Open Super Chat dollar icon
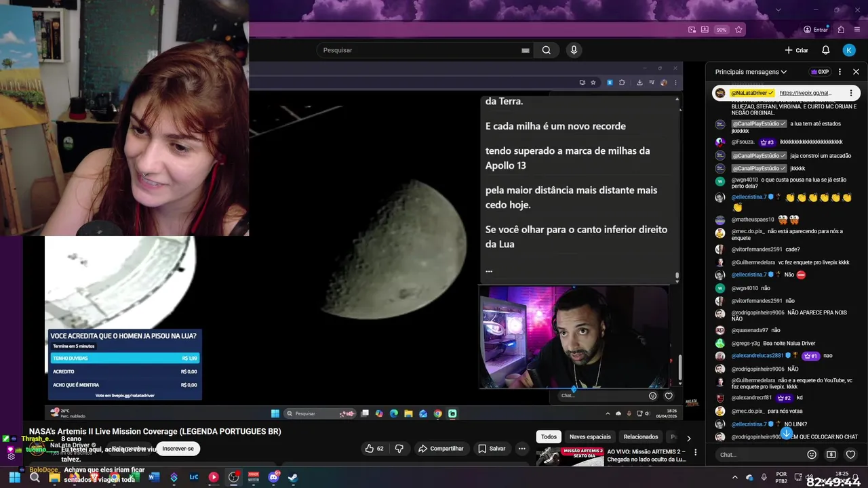The height and width of the screenshot is (488, 868). point(831,455)
